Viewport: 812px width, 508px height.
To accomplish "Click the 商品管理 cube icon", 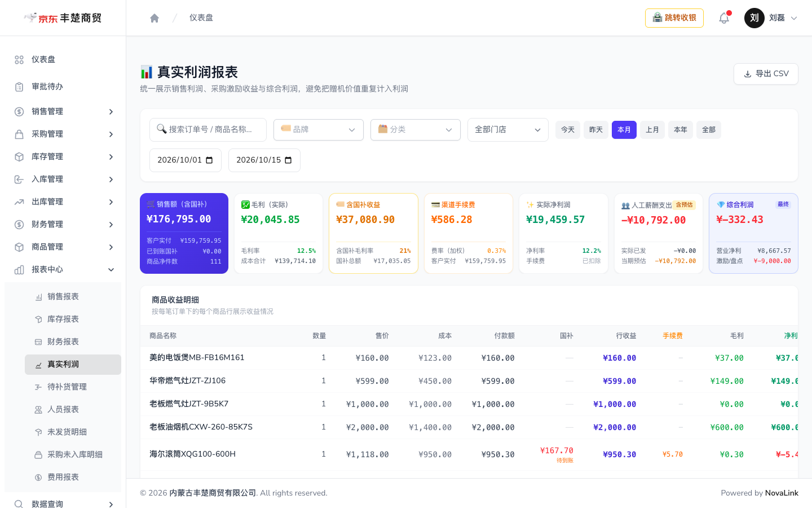I will 19,247.
